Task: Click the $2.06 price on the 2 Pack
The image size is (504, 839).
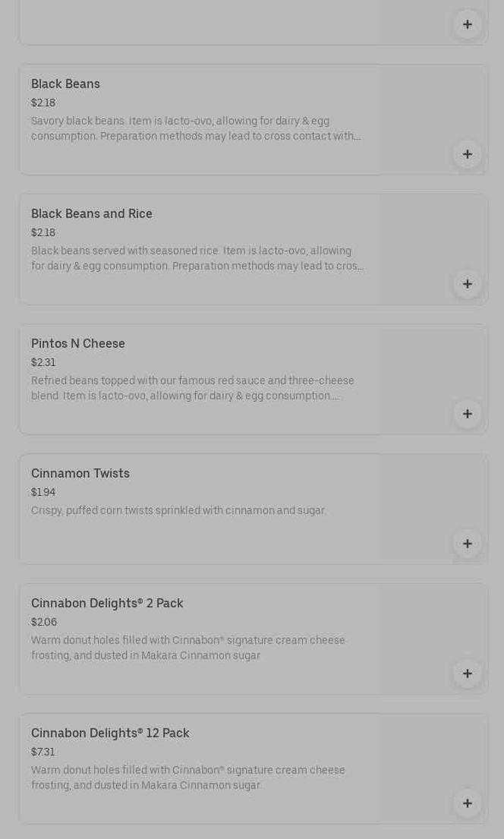Action: pyautogui.click(x=44, y=623)
